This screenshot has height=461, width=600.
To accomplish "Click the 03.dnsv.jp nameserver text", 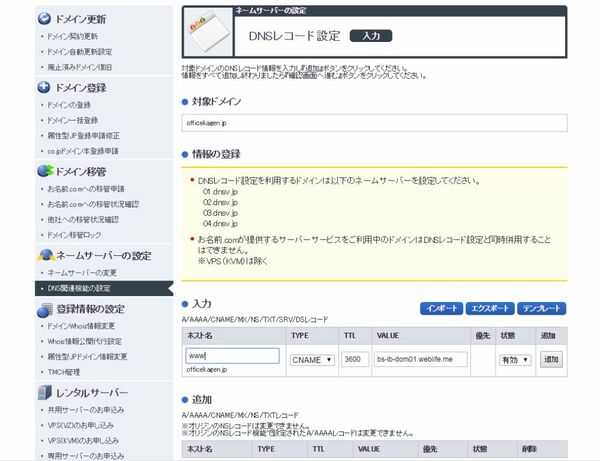I will click(220, 213).
